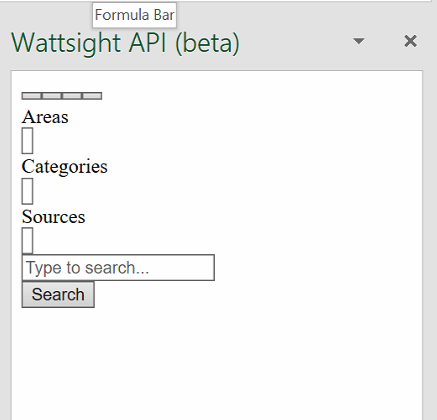Click the Wattsight API (beta) title

point(125,43)
